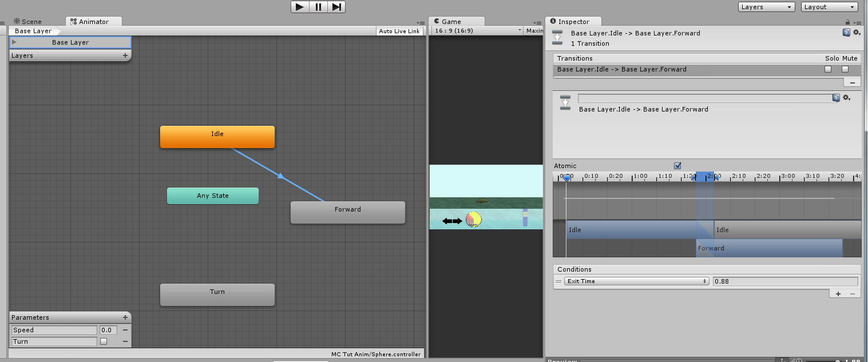Click the Idle to Forward transition arrow
The height and width of the screenshot is (362, 868).
[281, 176]
